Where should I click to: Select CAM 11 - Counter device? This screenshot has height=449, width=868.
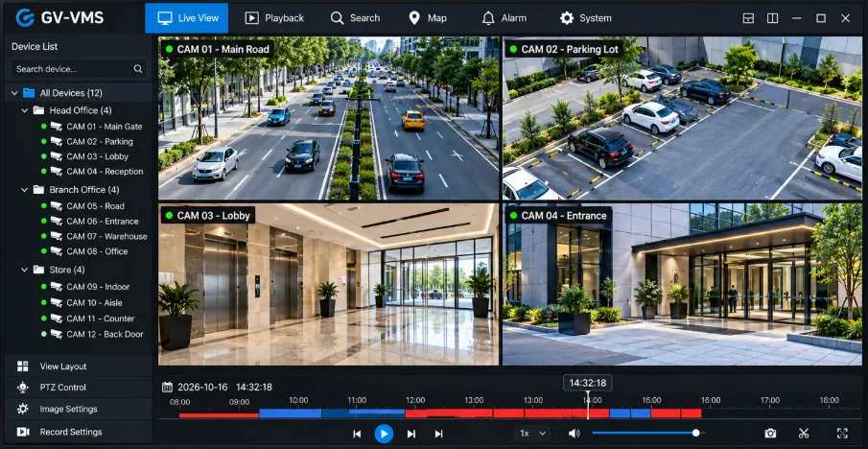coord(88,319)
